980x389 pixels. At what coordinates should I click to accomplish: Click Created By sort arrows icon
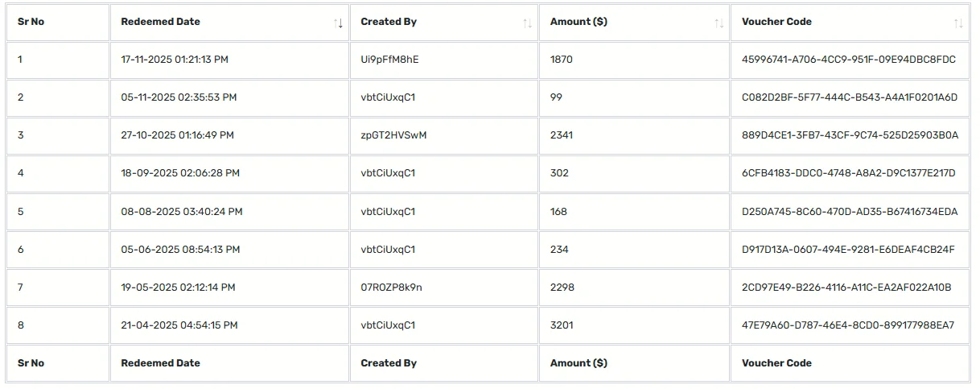click(528, 23)
